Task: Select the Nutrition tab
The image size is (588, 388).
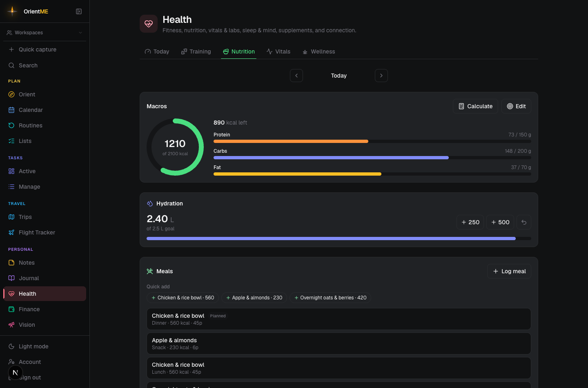Action: pyautogui.click(x=239, y=51)
